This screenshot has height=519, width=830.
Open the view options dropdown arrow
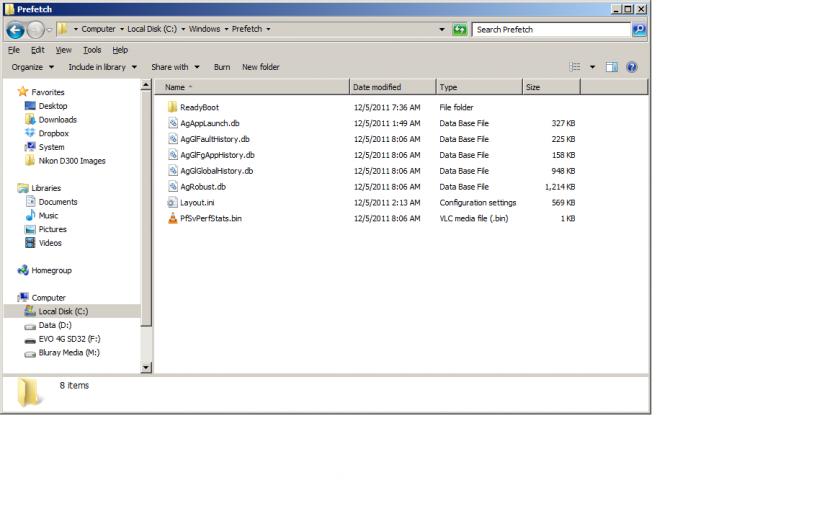point(592,67)
